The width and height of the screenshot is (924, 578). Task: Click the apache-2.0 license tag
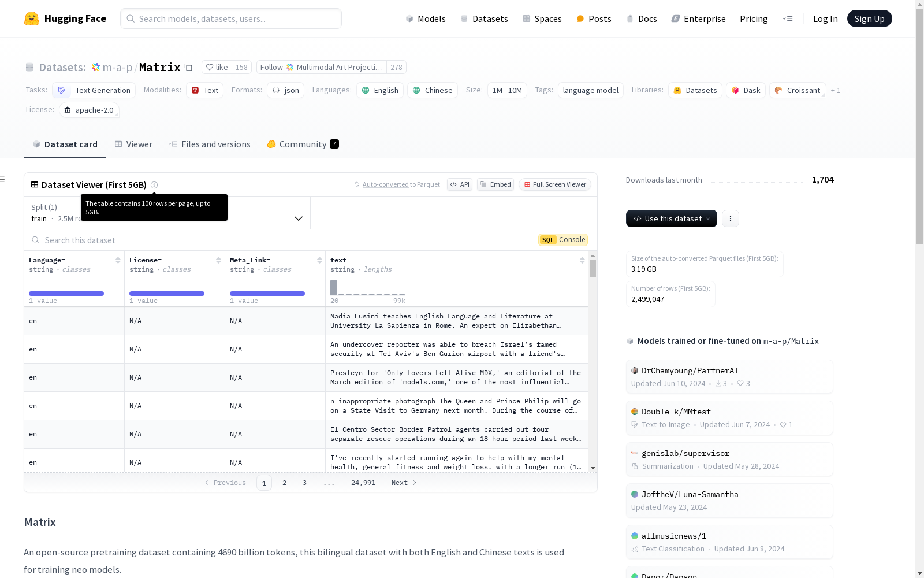(x=89, y=110)
